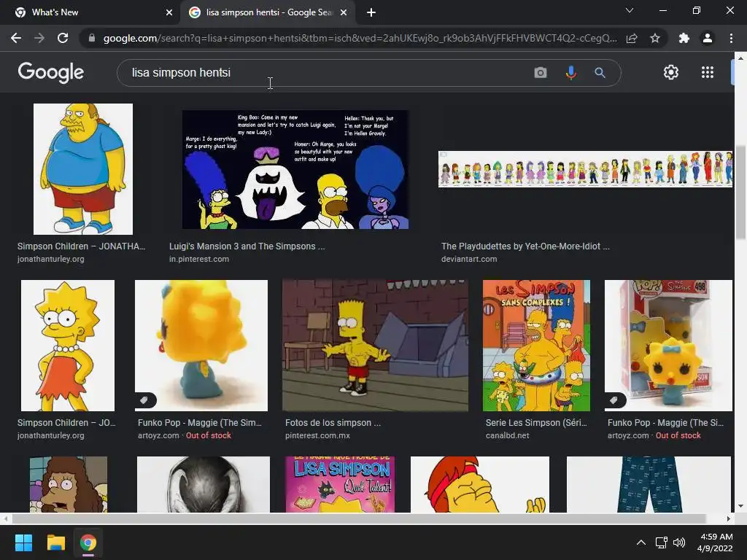The width and height of the screenshot is (747, 560).
Task: Click the 'Luigi's Mansion 3 and The Simpsons' title
Action: pos(247,246)
